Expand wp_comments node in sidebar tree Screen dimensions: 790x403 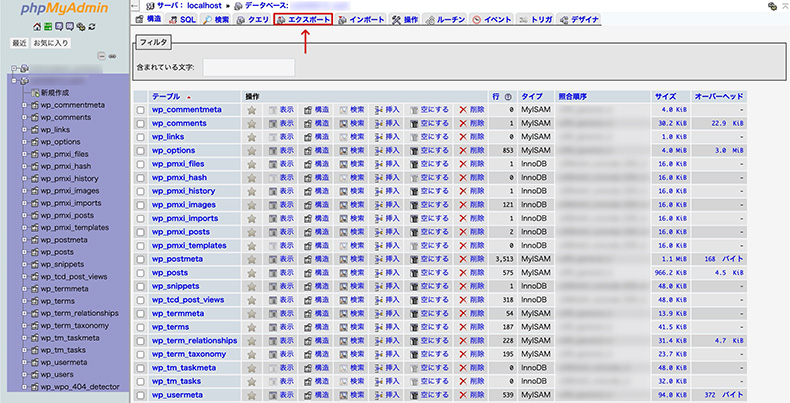(x=24, y=117)
